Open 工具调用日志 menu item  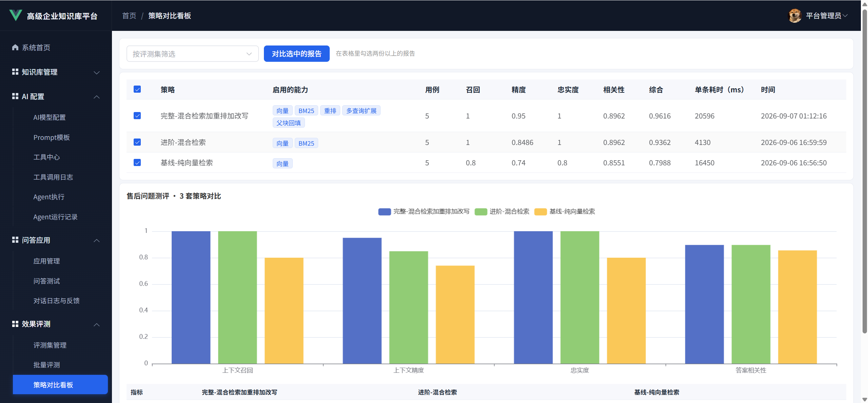[60, 177]
